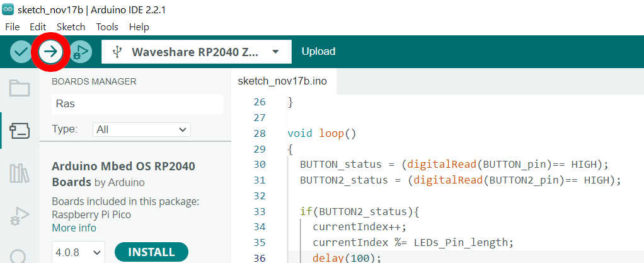644x263 pixels.
Task: Open the Sketch menu
Action: click(x=71, y=27)
